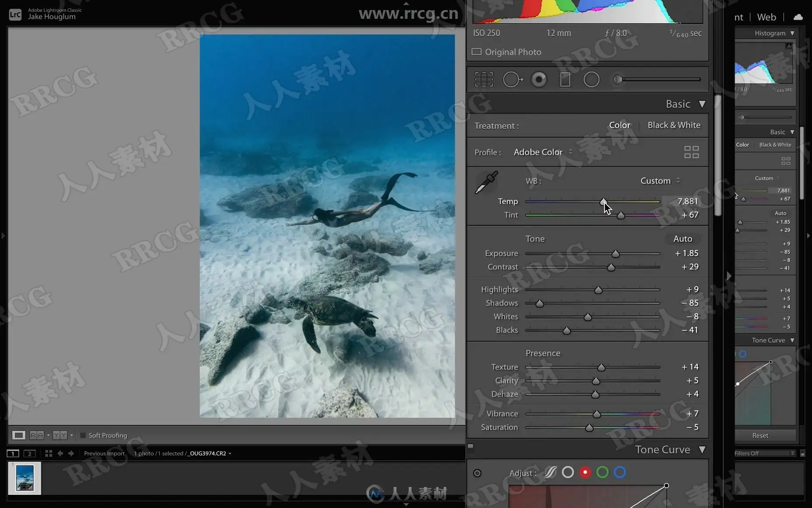
Task: Open the Web module
Action: 766,17
